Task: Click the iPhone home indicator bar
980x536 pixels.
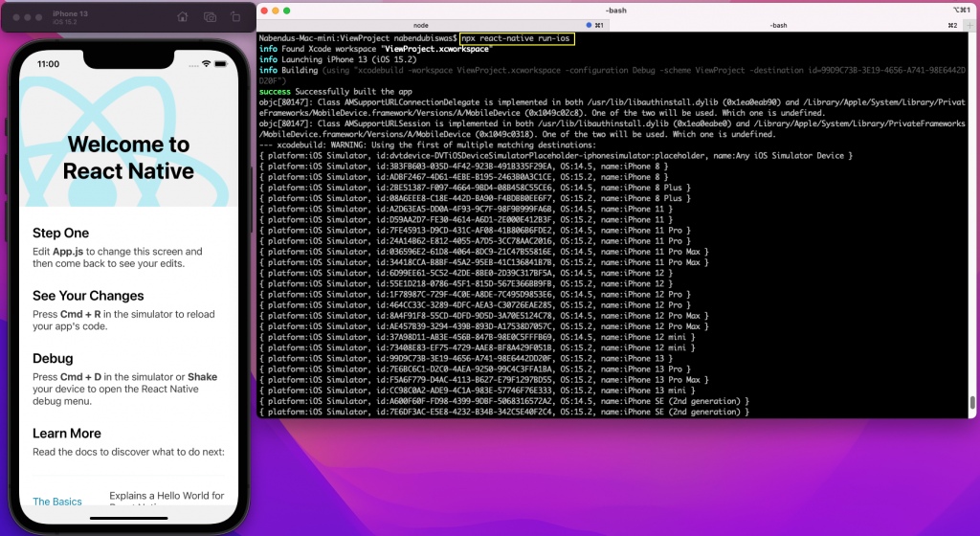Action: coord(129,518)
